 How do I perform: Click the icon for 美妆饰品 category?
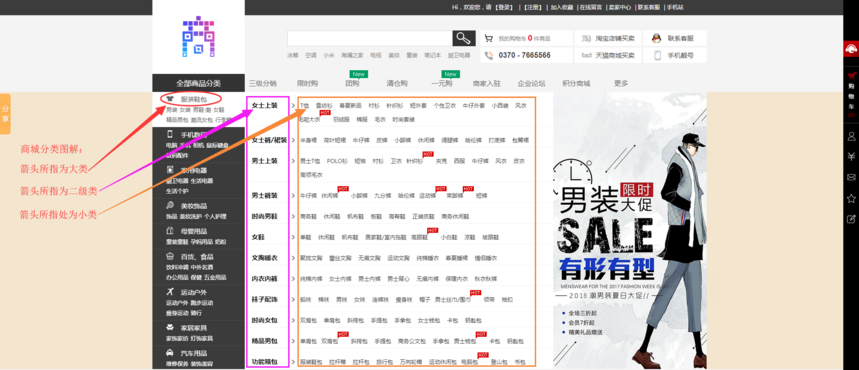click(x=170, y=206)
